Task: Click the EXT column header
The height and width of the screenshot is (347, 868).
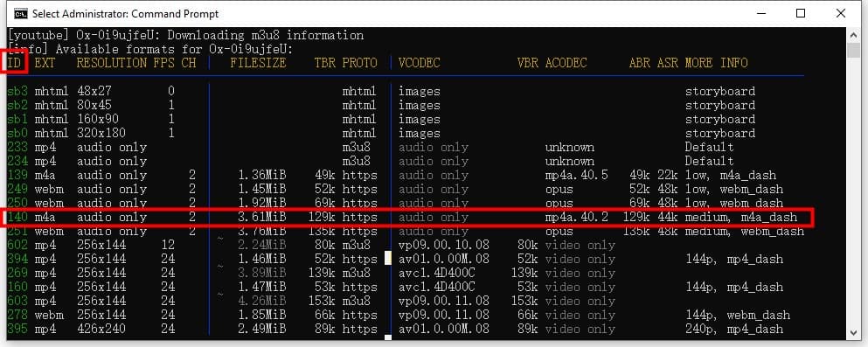Action: [45, 63]
